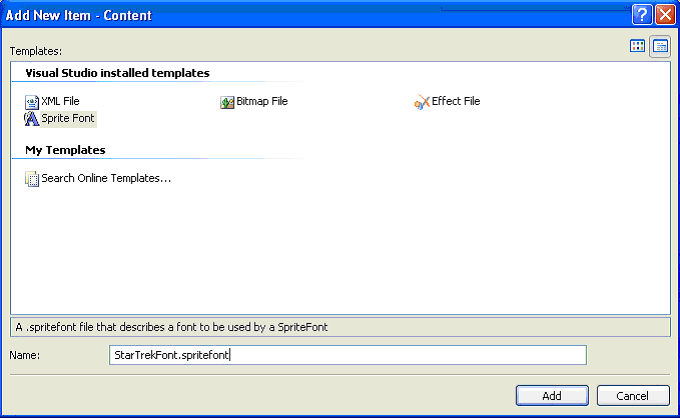Click the "Add New Item - Content" title bar
This screenshot has height=418, width=680.
click(300, 14)
